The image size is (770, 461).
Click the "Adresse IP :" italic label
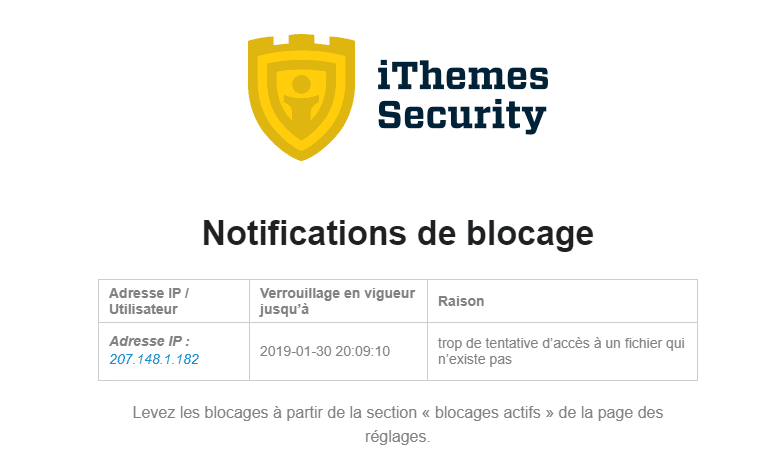[x=149, y=341]
